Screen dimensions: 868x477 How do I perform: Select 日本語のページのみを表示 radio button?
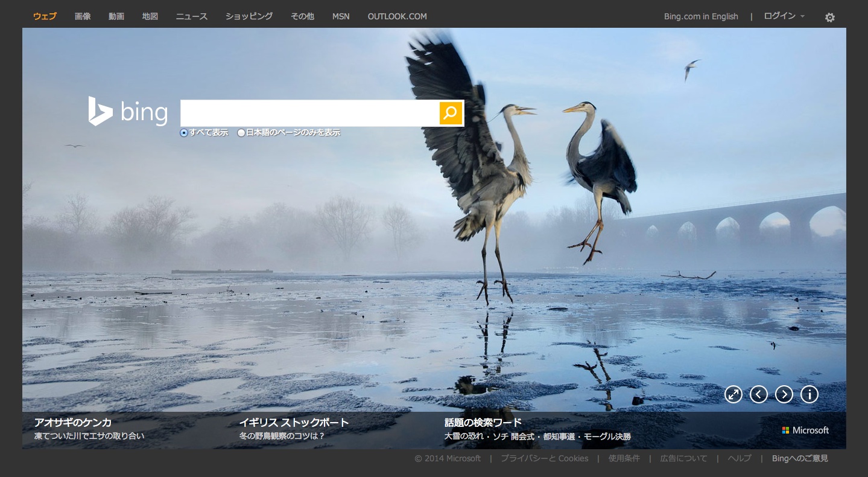(241, 133)
